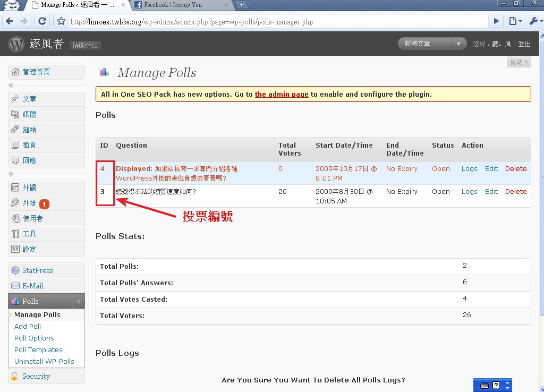
Task: Click the 登出 logout link
Action: click(524, 44)
